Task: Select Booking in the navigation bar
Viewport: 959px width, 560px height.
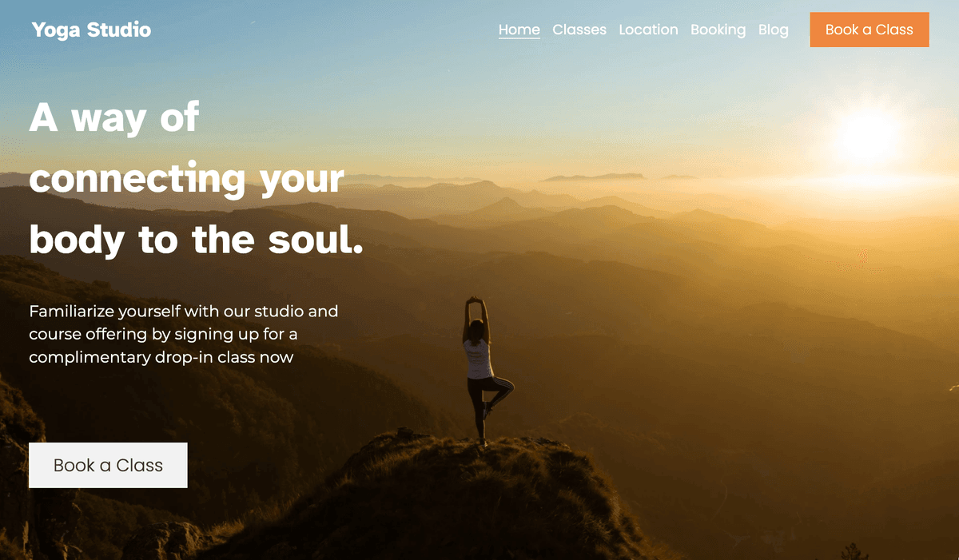Action: 718,30
